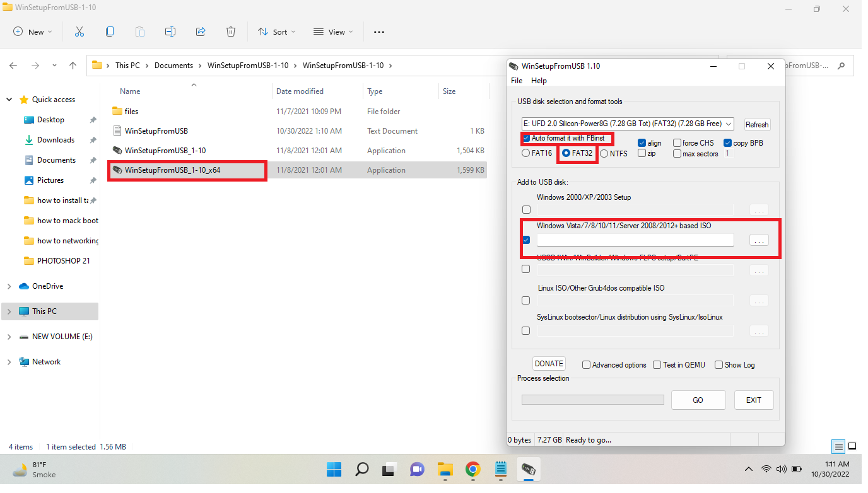Click the DONATE button

(x=549, y=364)
